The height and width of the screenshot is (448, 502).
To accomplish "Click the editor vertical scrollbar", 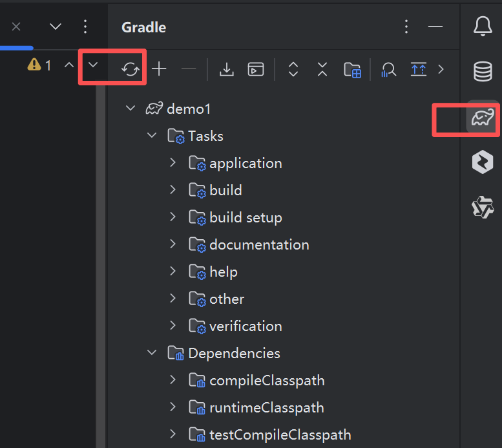I will tap(101, 266).
